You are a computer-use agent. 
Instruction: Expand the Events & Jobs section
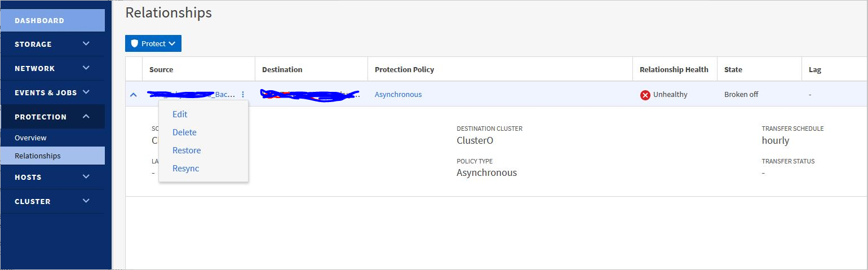[86, 92]
